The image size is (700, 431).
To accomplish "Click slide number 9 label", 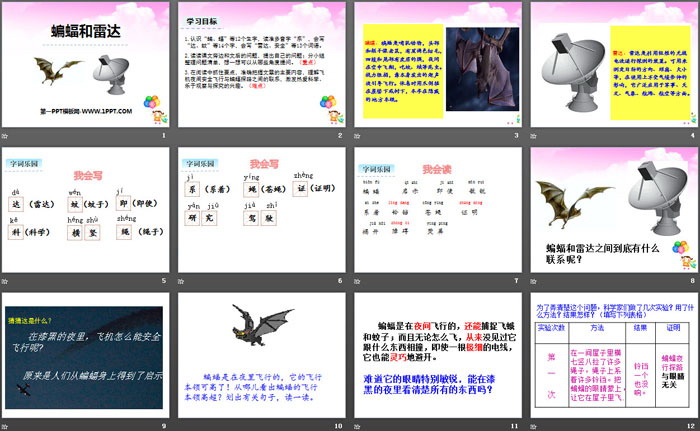I will click(164, 426).
